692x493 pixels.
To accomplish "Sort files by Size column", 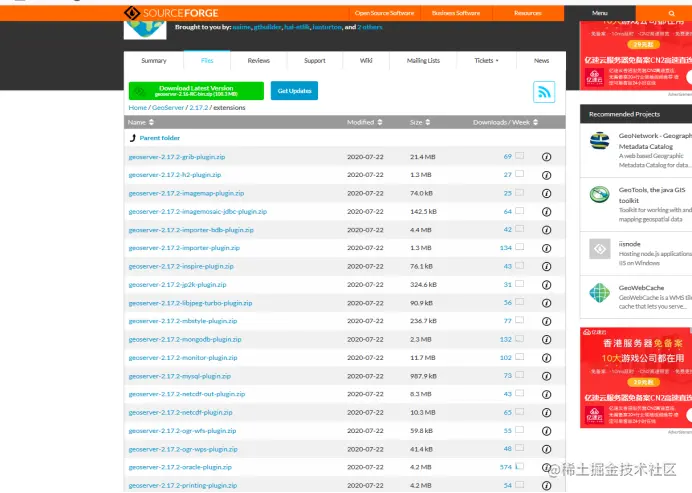I will click(420, 122).
